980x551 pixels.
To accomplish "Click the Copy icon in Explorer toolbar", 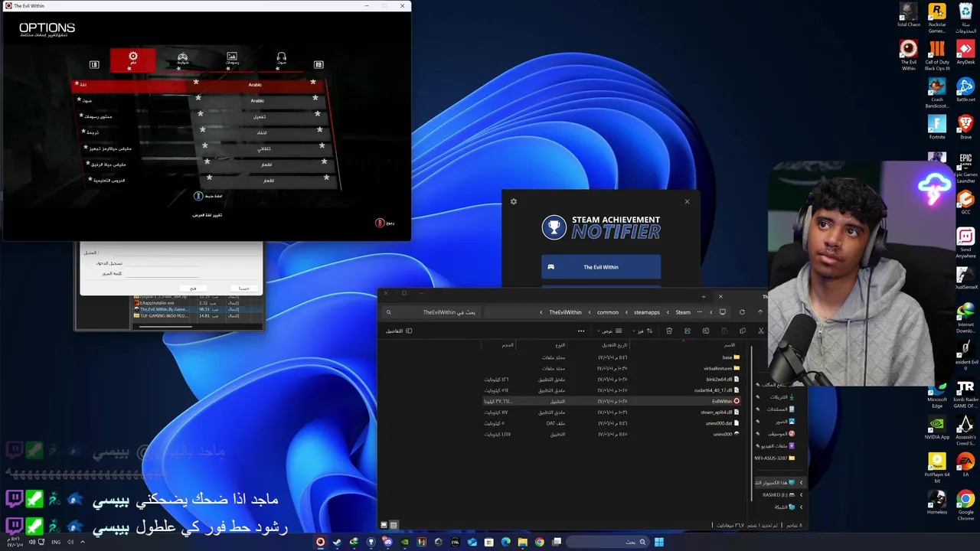I will click(743, 331).
